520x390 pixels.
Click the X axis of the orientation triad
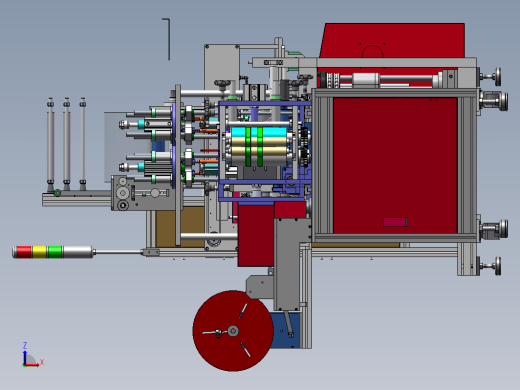point(34,364)
